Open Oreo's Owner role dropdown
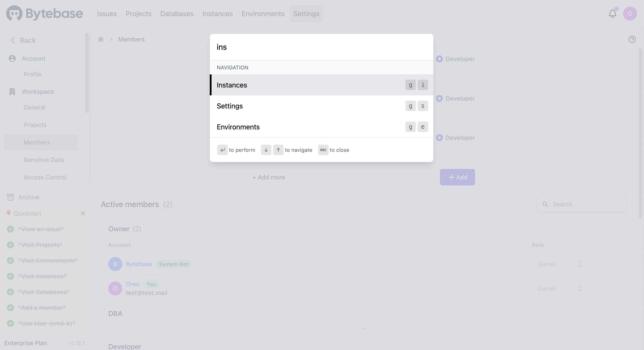644x350 pixels. pyautogui.click(x=560, y=288)
